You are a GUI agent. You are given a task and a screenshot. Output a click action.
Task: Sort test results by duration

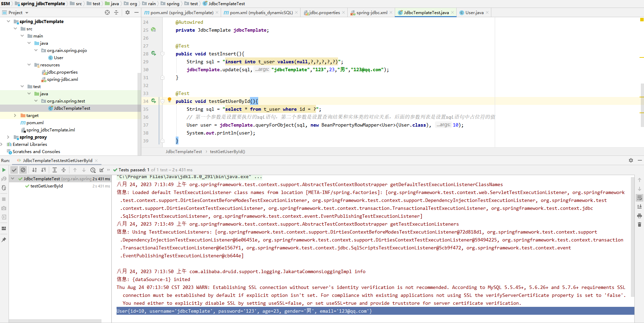pyautogui.click(x=43, y=170)
